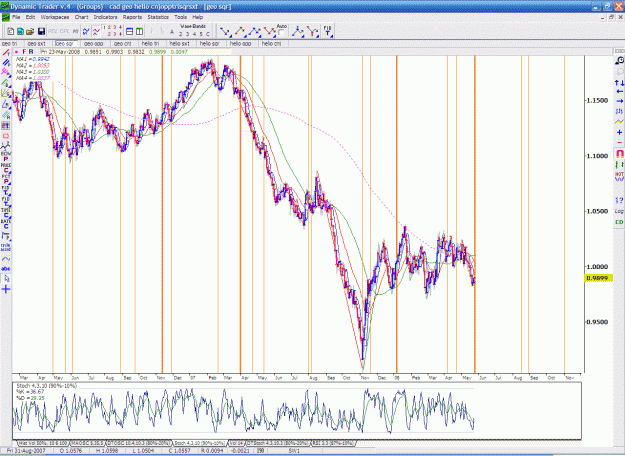Select the red trend line tool
This screenshot has width=625, height=456.
(6, 53)
